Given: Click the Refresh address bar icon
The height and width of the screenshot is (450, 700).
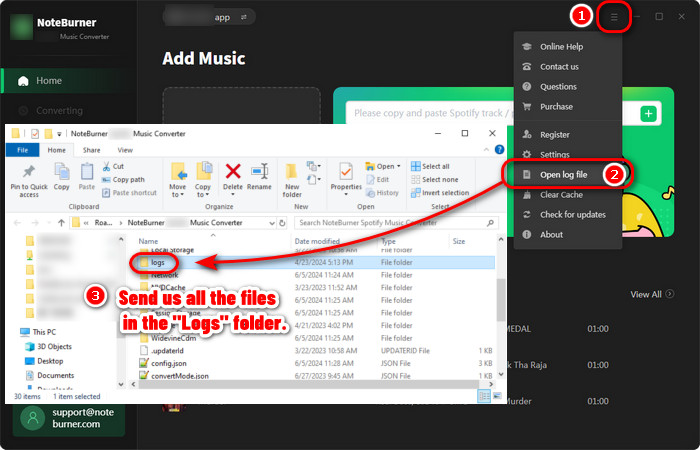Looking at the screenshot, I should coord(282,223).
